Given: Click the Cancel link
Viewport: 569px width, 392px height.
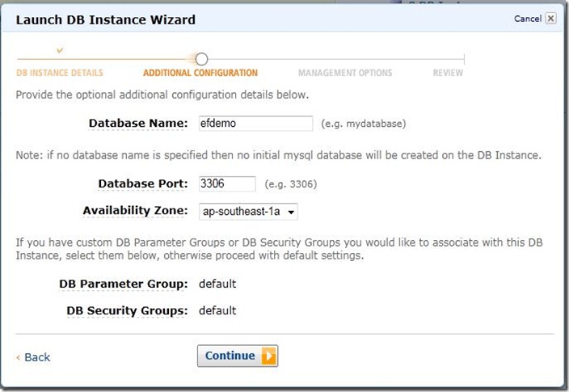Looking at the screenshot, I should [x=527, y=18].
